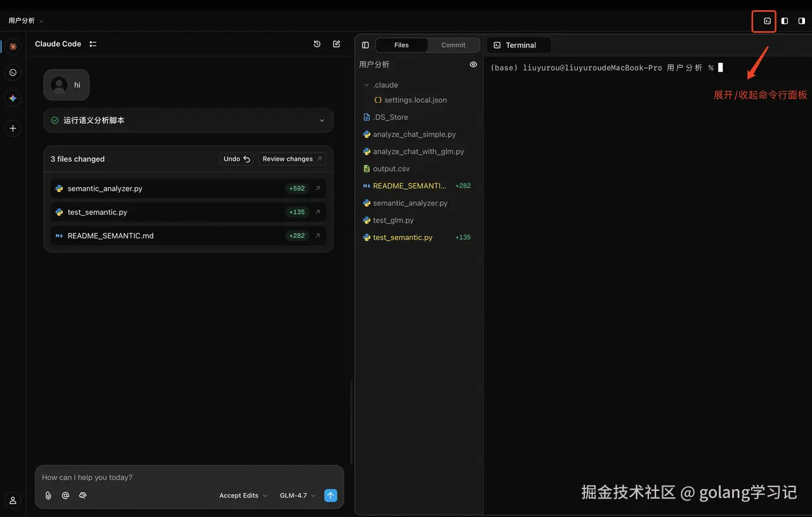Click the chat panel vertical scrollbar
The height and width of the screenshot is (517, 812).
[351, 422]
